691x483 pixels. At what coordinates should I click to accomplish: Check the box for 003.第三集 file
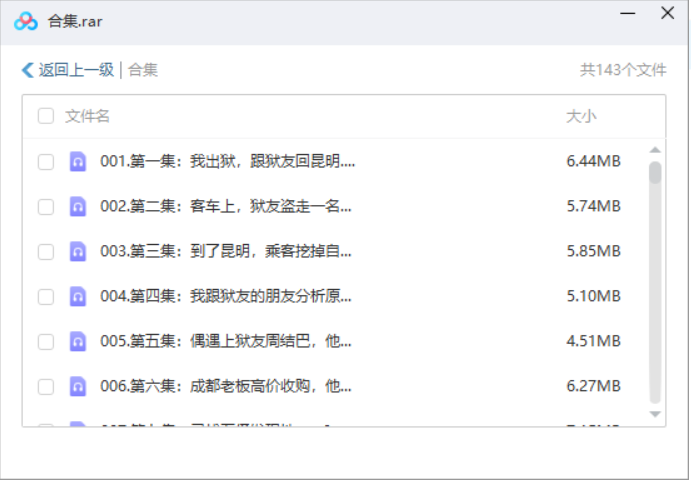[46, 251]
